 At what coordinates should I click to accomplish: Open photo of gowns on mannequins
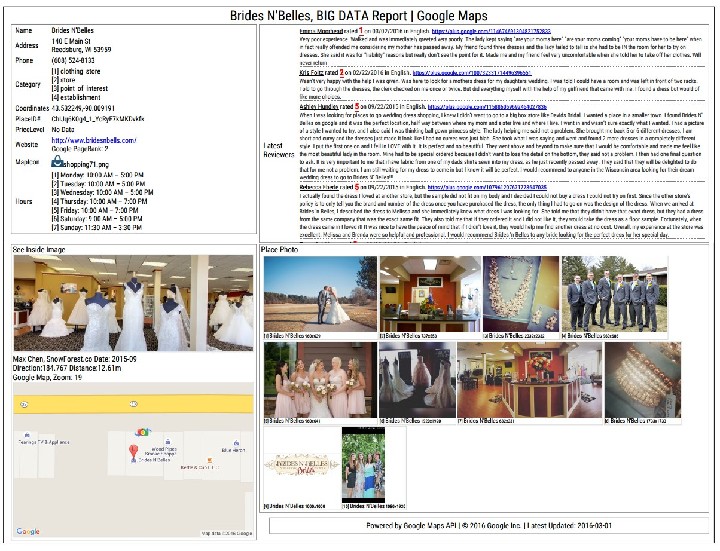click(x=417, y=380)
